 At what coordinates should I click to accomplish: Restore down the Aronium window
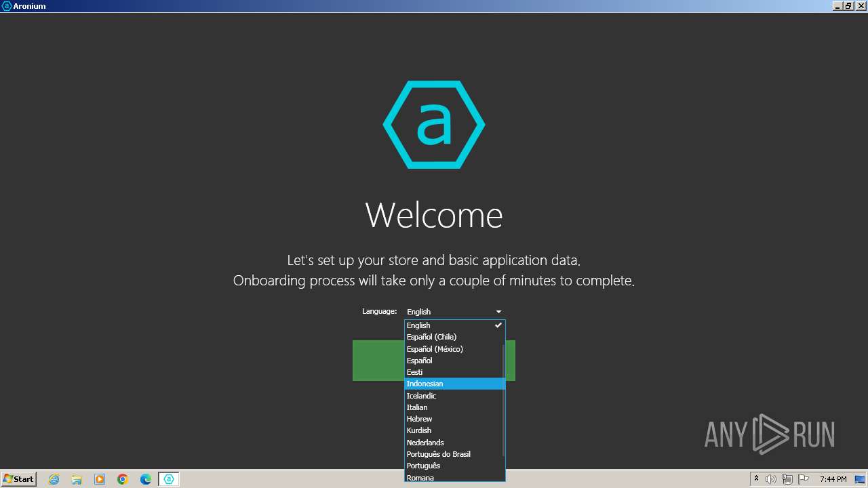tap(848, 6)
